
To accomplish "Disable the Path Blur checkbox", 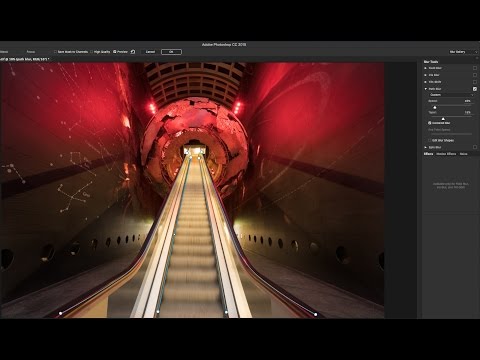I will (475, 89).
